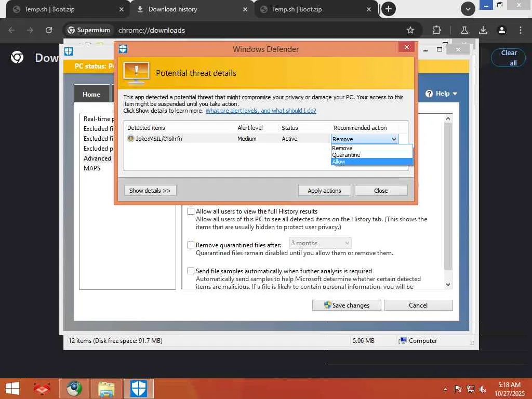
Task: Click the Close button in threat dialog
Action: pyautogui.click(x=381, y=191)
